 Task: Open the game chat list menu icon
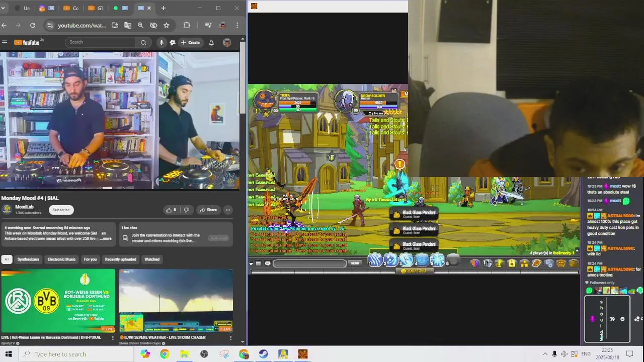pos(259,263)
